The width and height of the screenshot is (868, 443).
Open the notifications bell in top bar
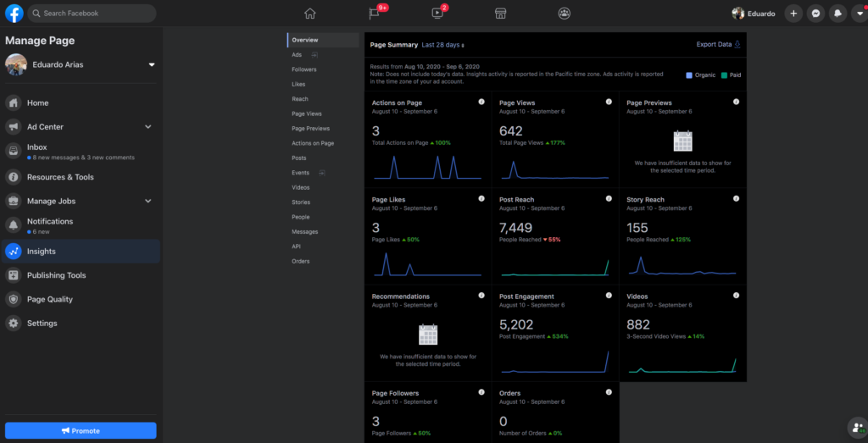(837, 14)
